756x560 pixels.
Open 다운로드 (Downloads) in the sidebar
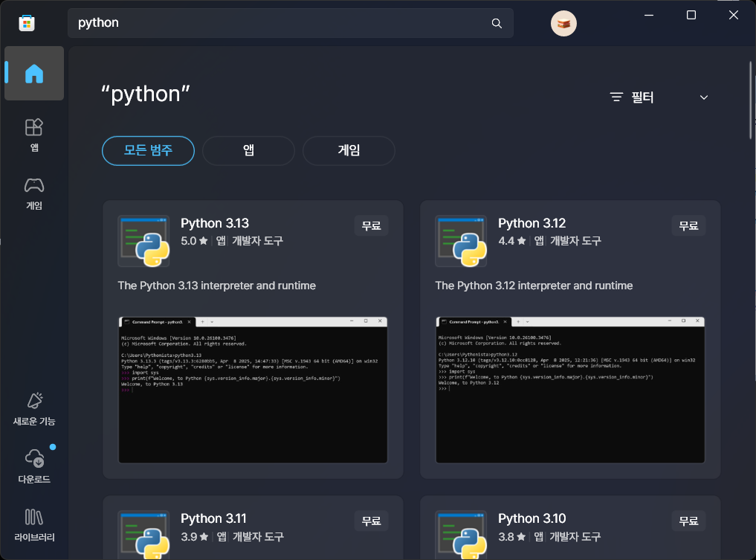pos(34,467)
